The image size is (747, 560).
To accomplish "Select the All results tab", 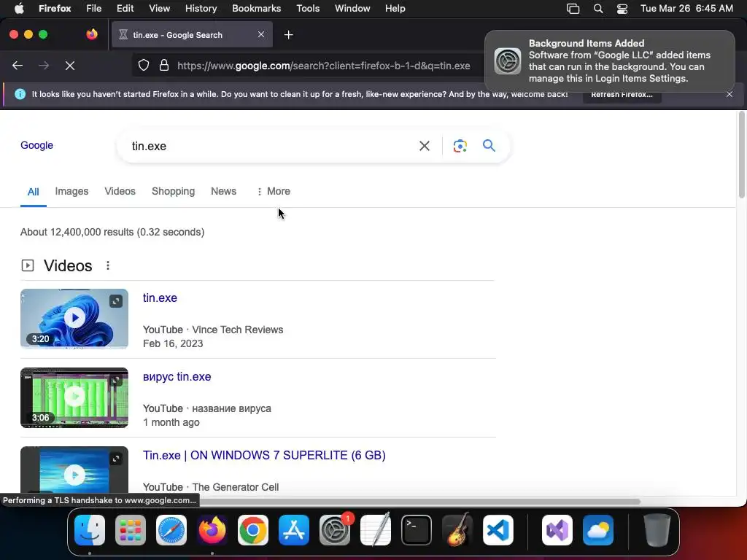I will point(33,192).
